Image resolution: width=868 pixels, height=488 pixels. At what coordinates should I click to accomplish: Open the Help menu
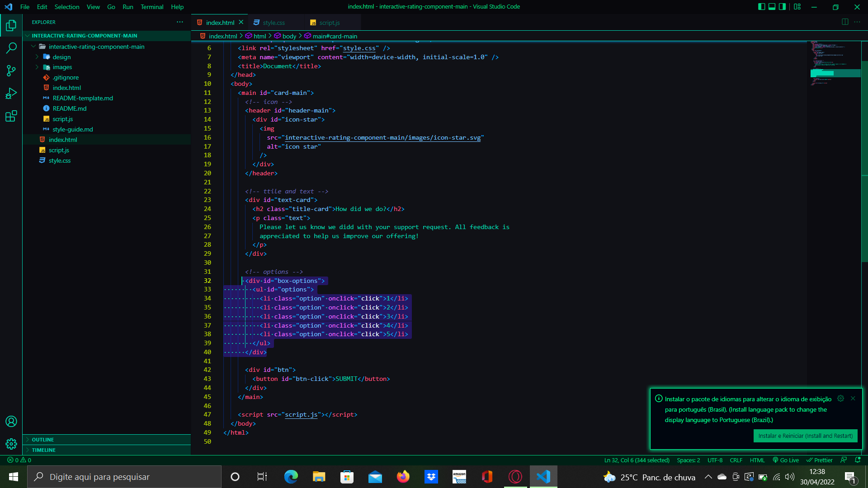coord(177,7)
